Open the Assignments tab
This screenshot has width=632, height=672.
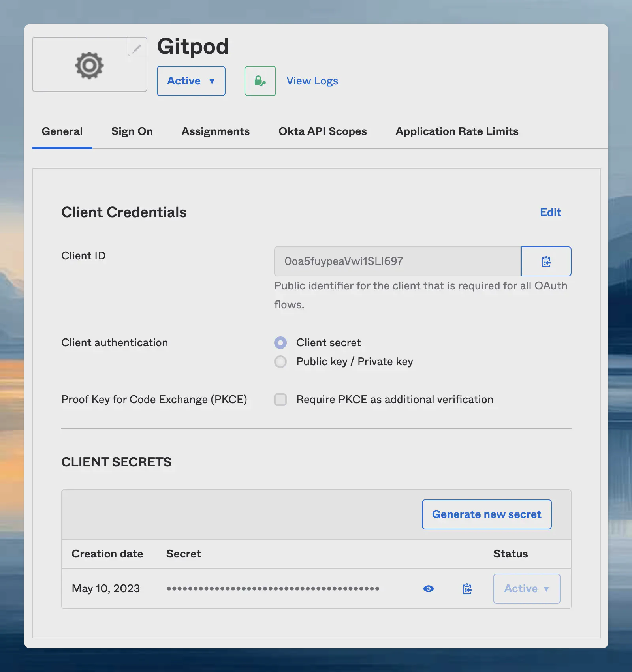216,131
